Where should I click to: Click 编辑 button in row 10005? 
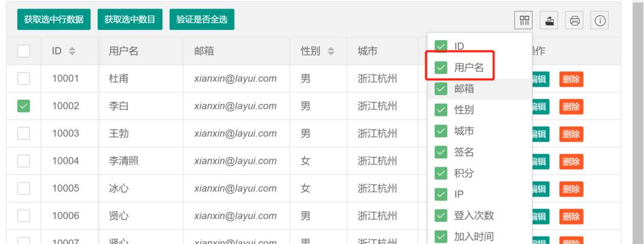pos(540,189)
